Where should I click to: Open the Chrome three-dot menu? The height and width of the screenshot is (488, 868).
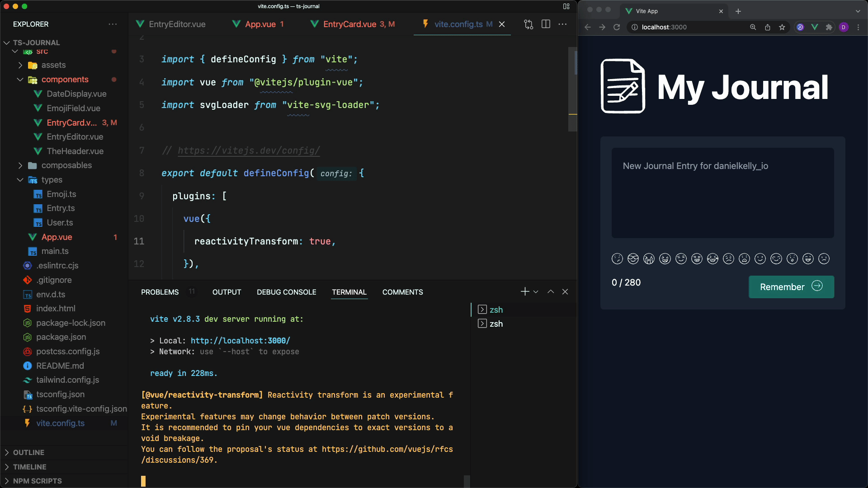coord(858,27)
